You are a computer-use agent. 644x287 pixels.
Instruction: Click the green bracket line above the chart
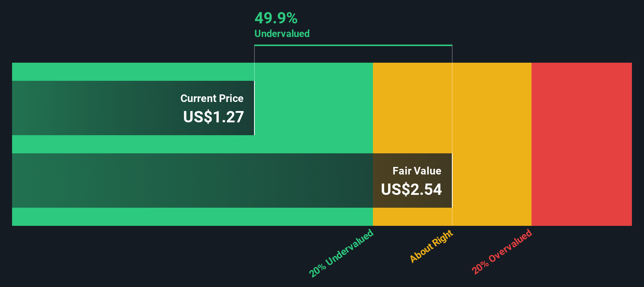click(x=353, y=45)
